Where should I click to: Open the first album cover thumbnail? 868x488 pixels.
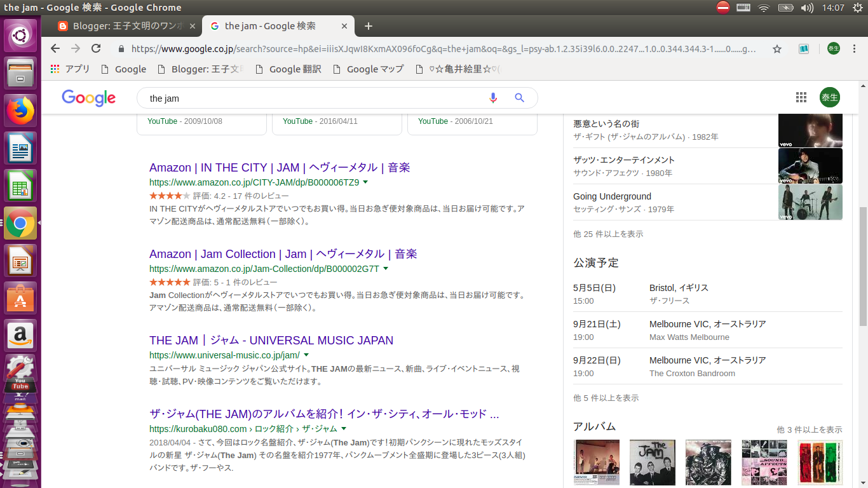(596, 462)
